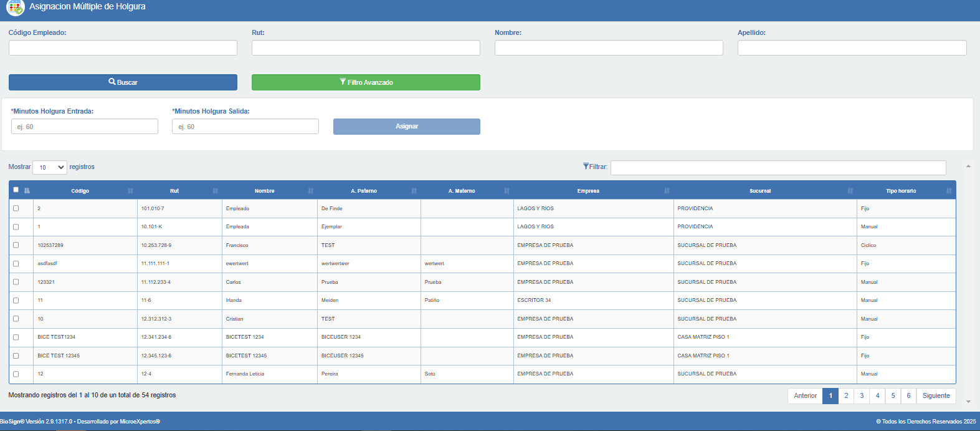The image size is (980, 431).
Task: Click the Código column sort icon
Action: (130, 191)
